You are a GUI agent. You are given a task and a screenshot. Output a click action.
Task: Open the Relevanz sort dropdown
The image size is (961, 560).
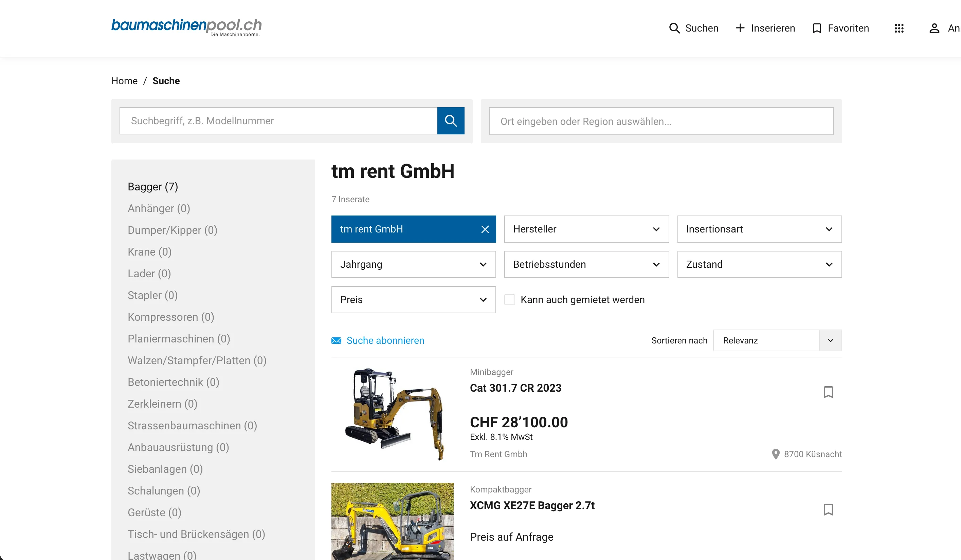pyautogui.click(x=777, y=340)
